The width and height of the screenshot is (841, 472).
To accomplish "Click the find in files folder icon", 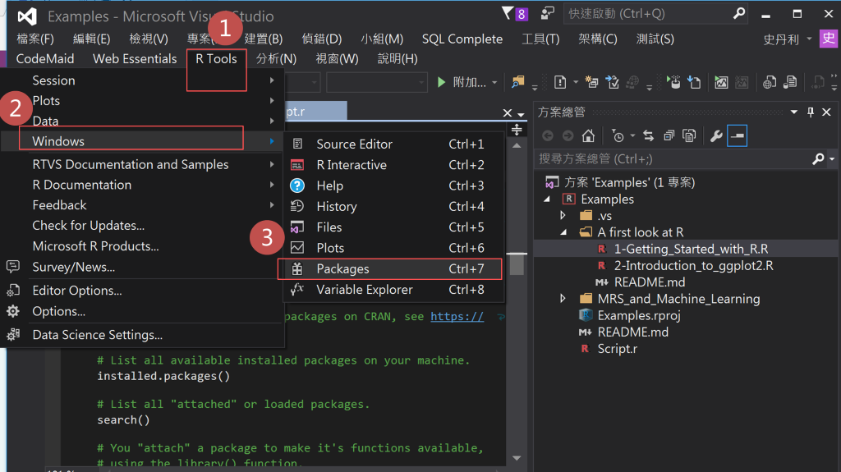I will pos(518,82).
